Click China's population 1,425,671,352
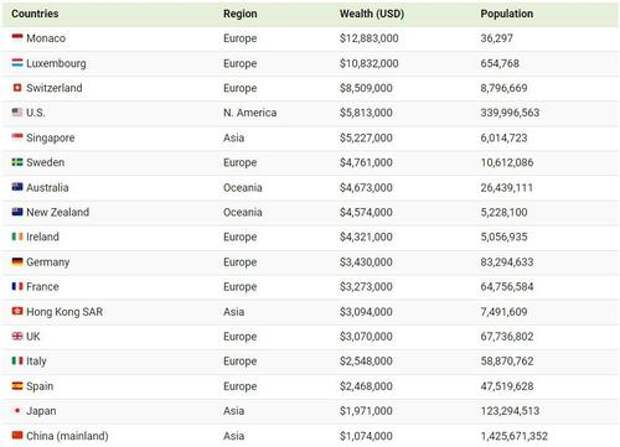Image resolution: width=620 pixels, height=447 pixels. (x=514, y=436)
